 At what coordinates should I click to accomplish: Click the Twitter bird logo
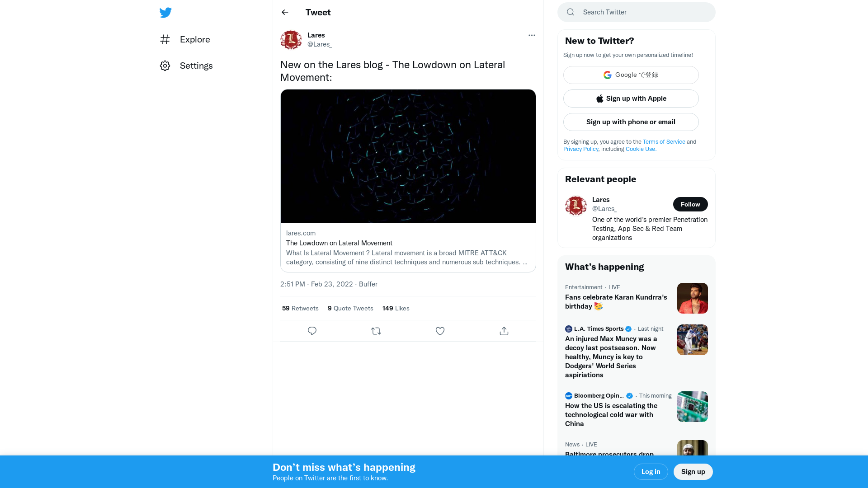(165, 13)
